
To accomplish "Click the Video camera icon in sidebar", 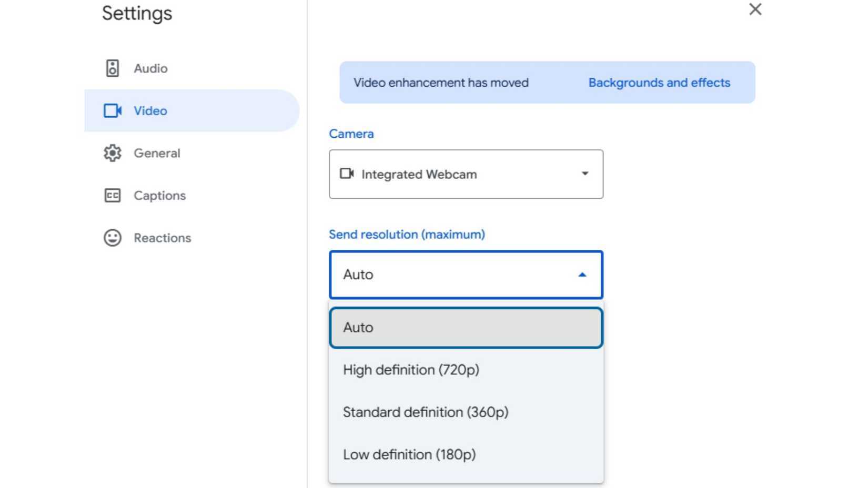I will 113,110.
